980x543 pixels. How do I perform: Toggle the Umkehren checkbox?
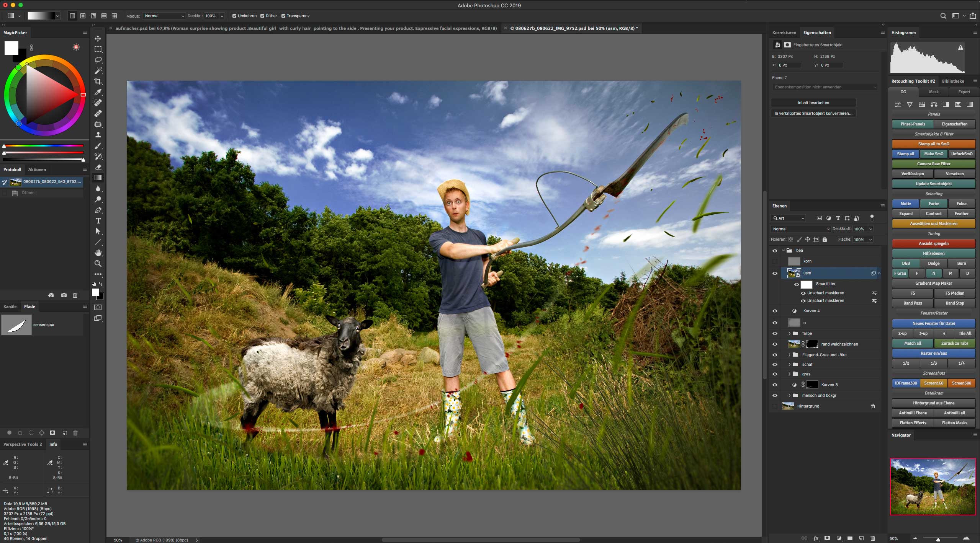coord(234,16)
